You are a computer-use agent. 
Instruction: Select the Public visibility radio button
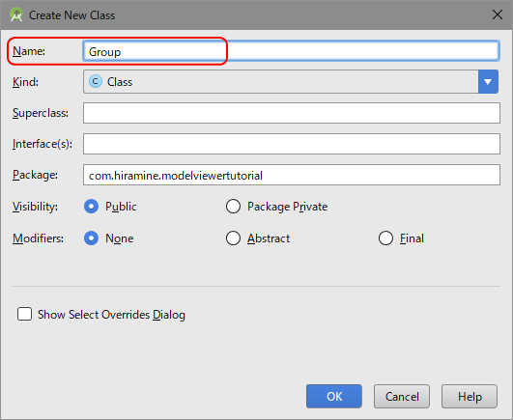pos(91,207)
